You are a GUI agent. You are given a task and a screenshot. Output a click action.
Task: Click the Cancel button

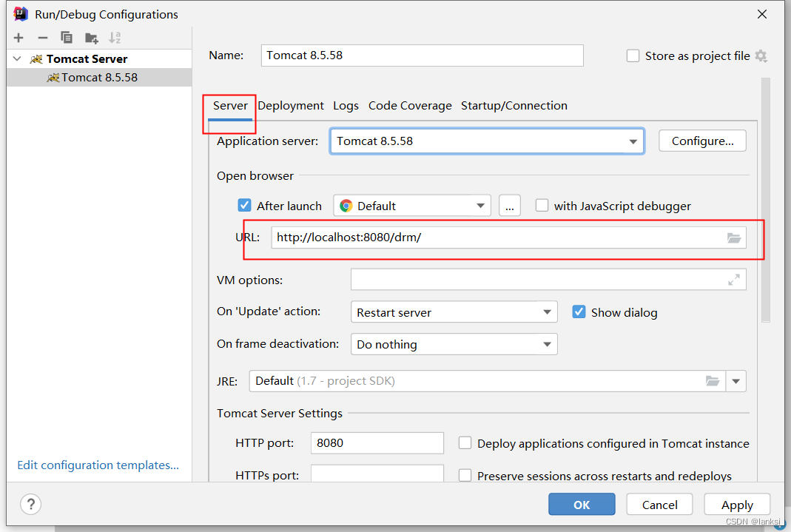coord(659,505)
